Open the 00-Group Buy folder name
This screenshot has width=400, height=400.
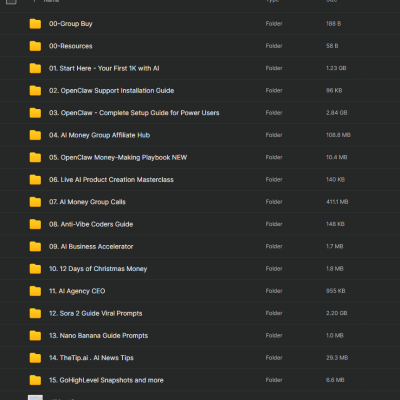[71, 24]
